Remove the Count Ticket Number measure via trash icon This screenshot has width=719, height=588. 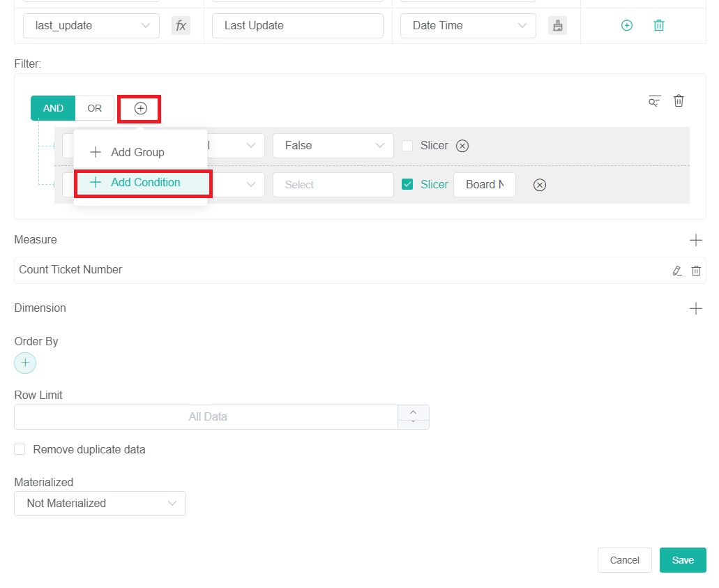point(695,270)
